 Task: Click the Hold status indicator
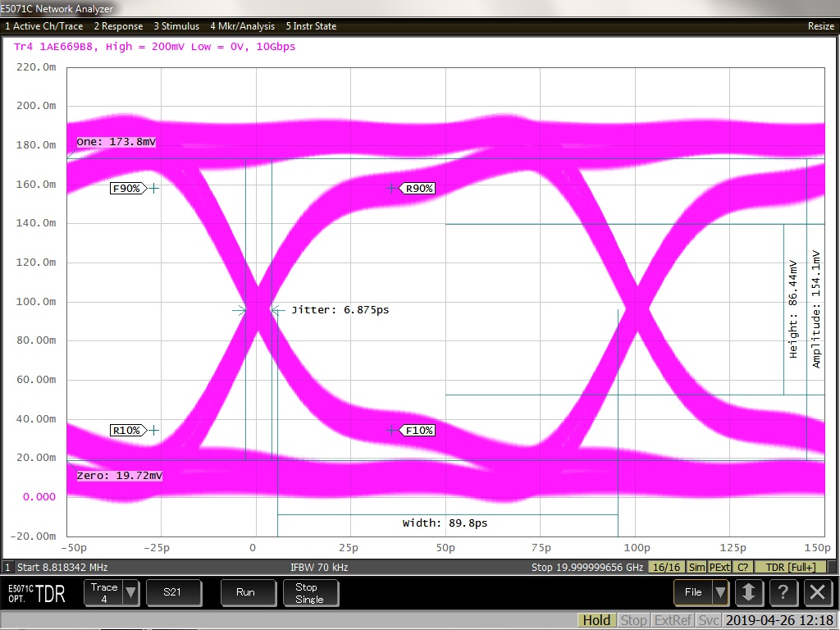pos(596,620)
